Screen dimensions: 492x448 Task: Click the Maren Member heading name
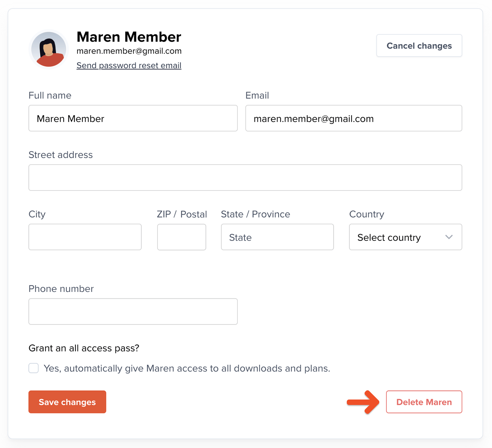(x=129, y=37)
